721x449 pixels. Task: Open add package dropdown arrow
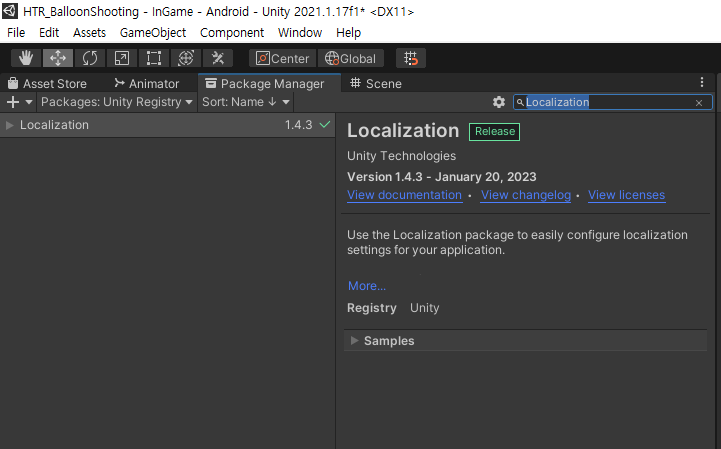click(x=29, y=102)
